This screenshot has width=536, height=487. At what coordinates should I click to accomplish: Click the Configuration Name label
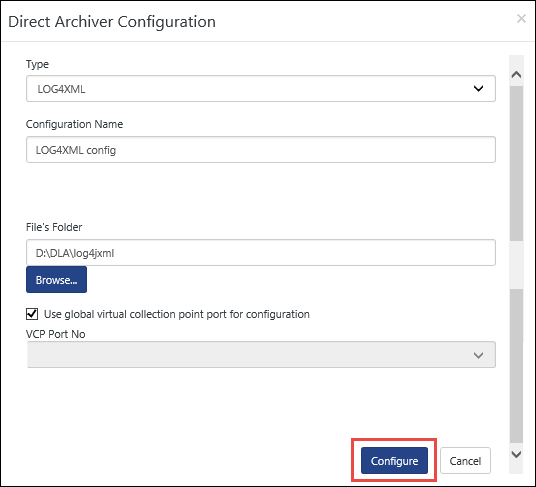pyautogui.click(x=75, y=124)
